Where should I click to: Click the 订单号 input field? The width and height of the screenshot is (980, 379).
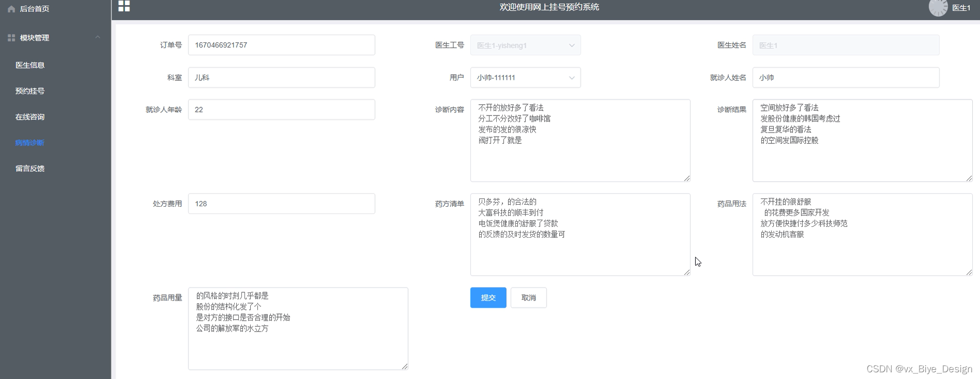pyautogui.click(x=282, y=45)
